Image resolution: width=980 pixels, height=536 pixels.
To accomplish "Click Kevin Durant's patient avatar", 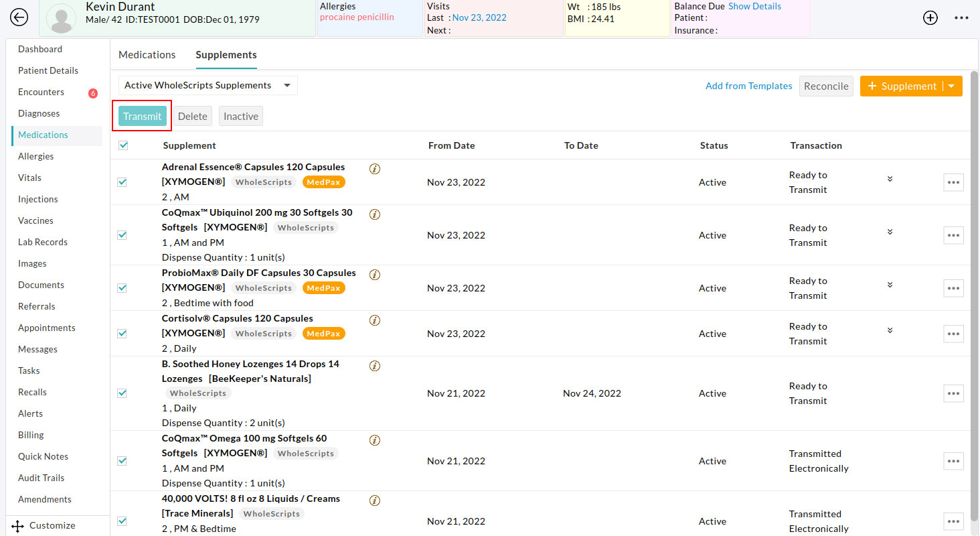I will (62, 19).
